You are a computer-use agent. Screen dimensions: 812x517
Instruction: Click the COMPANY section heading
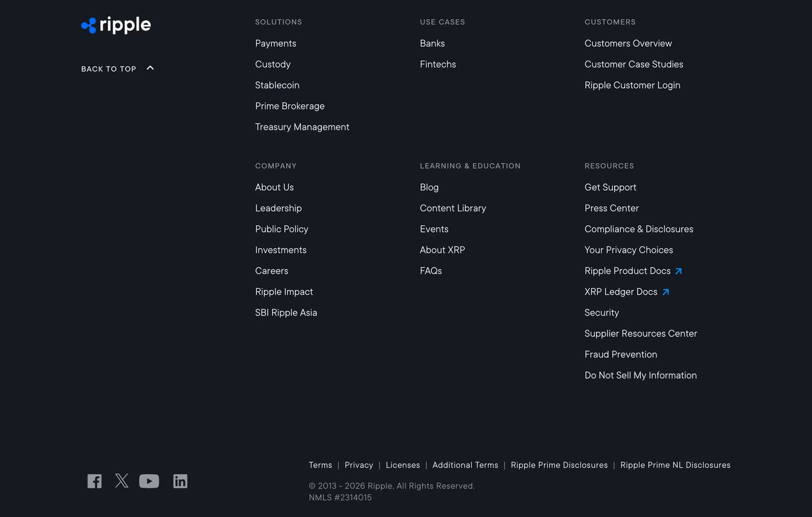tap(276, 166)
